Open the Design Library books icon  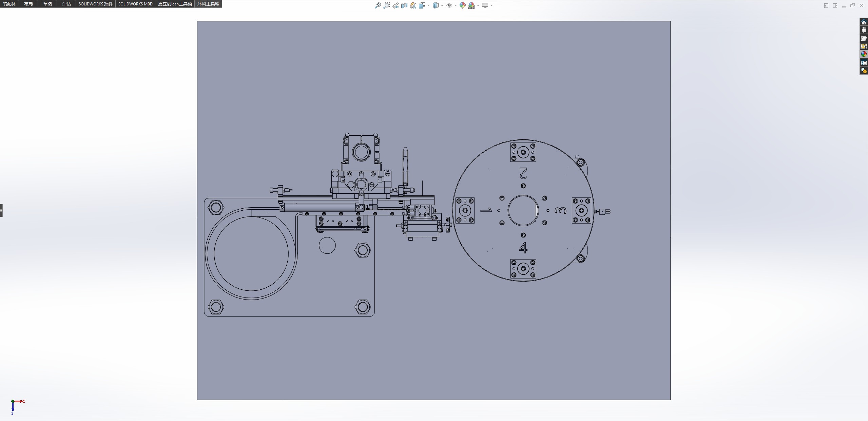click(x=864, y=30)
